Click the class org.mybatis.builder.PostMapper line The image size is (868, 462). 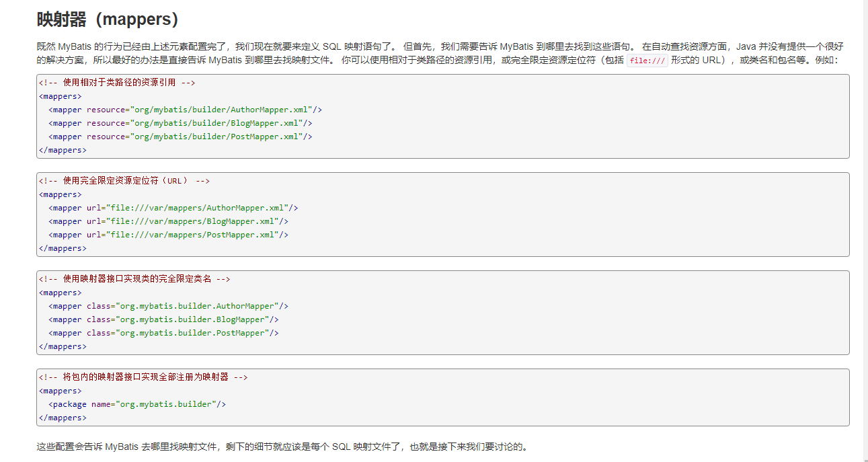click(x=163, y=333)
